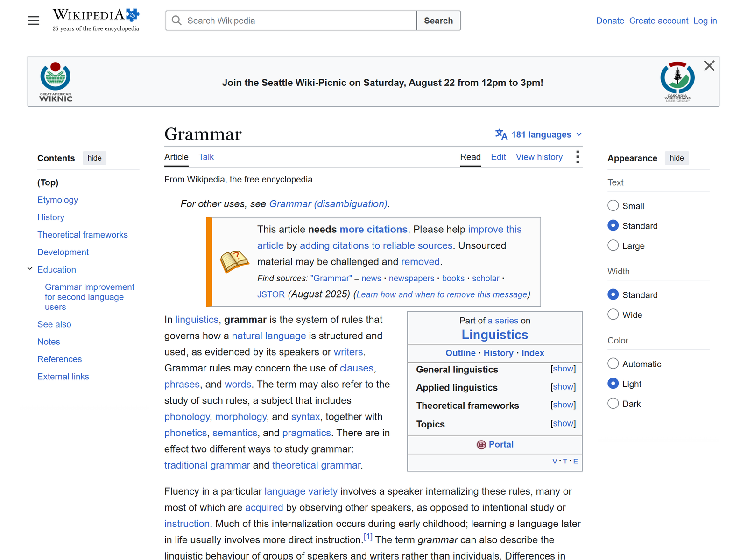Screen dimensions: 747x560
Task: Jump to History in contents
Action: click(x=51, y=217)
